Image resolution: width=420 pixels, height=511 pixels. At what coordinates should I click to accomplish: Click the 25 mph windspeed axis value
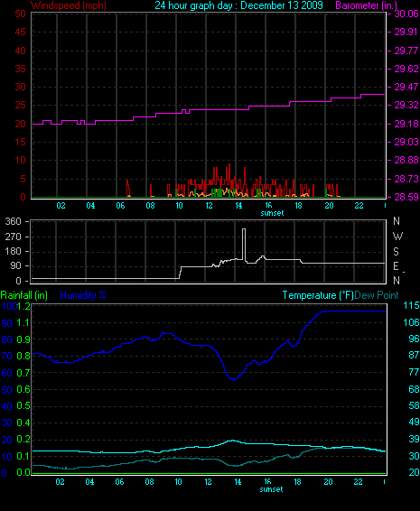click(20, 106)
